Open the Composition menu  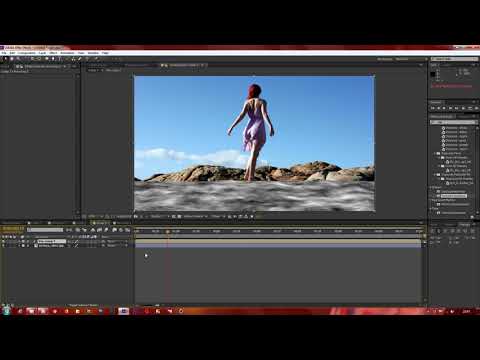[27, 53]
